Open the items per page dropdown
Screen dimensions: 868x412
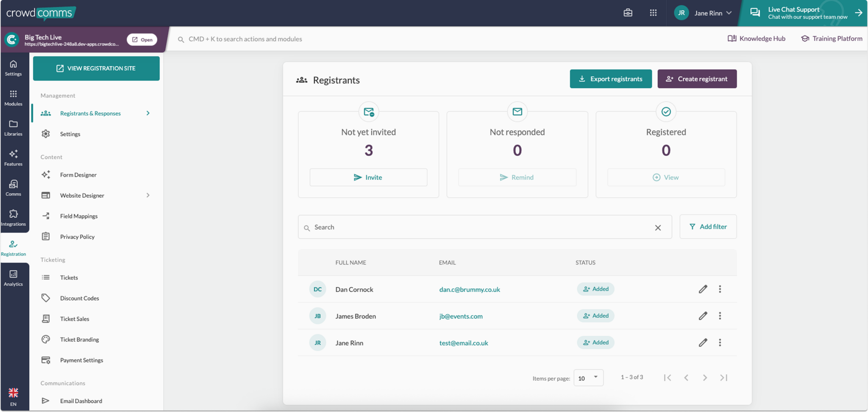pos(588,378)
